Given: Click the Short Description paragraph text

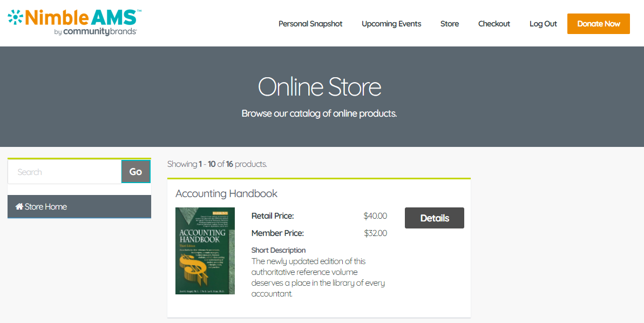Looking at the screenshot, I should [318, 278].
